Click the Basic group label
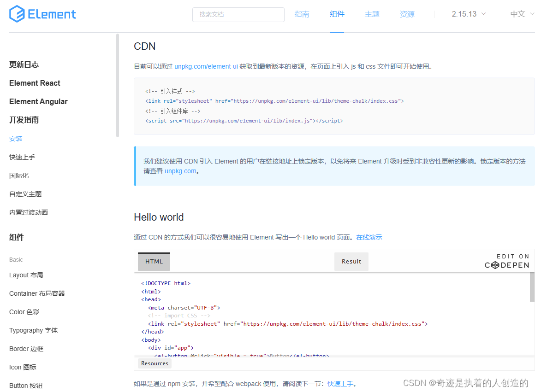Viewport: 535px width, 392px height. [x=16, y=260]
